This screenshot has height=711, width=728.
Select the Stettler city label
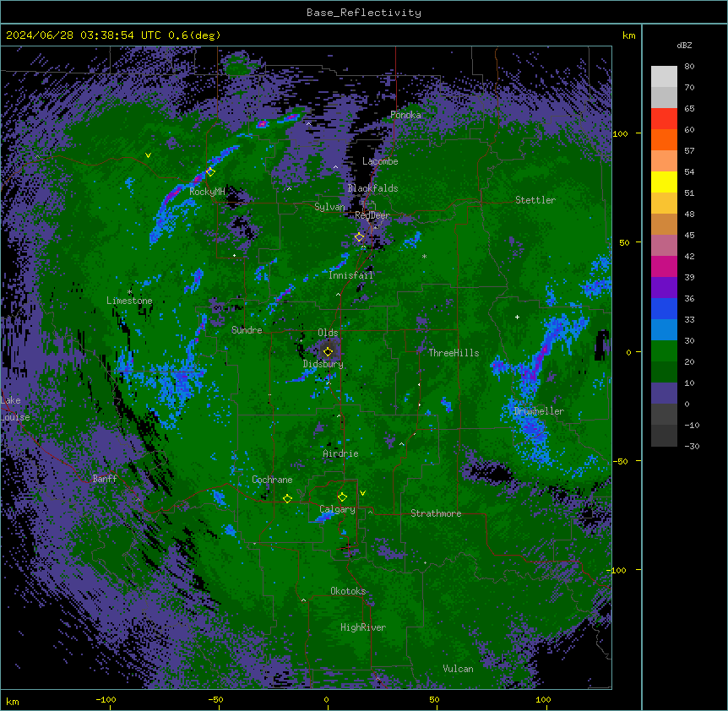point(535,200)
